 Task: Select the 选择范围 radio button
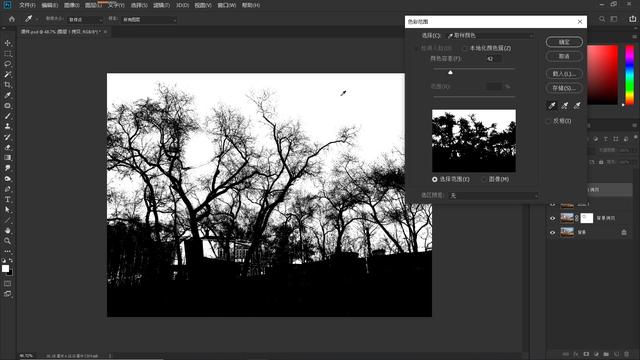point(435,179)
